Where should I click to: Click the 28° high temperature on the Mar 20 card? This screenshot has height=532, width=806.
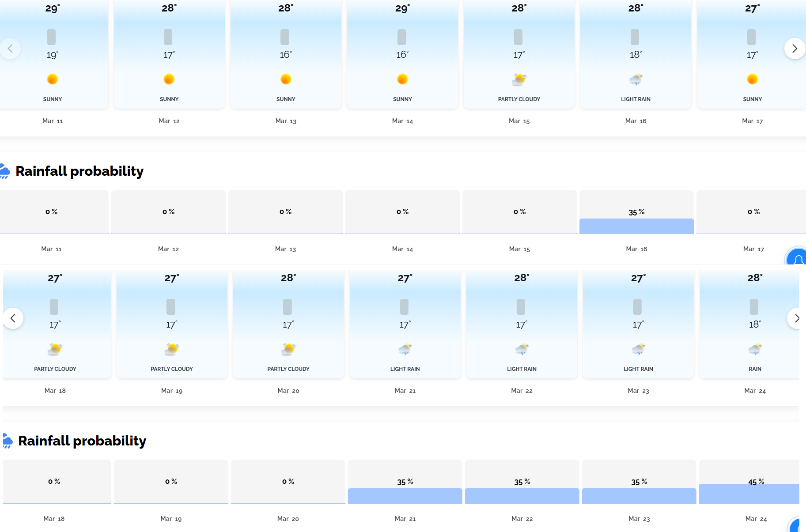pos(288,278)
